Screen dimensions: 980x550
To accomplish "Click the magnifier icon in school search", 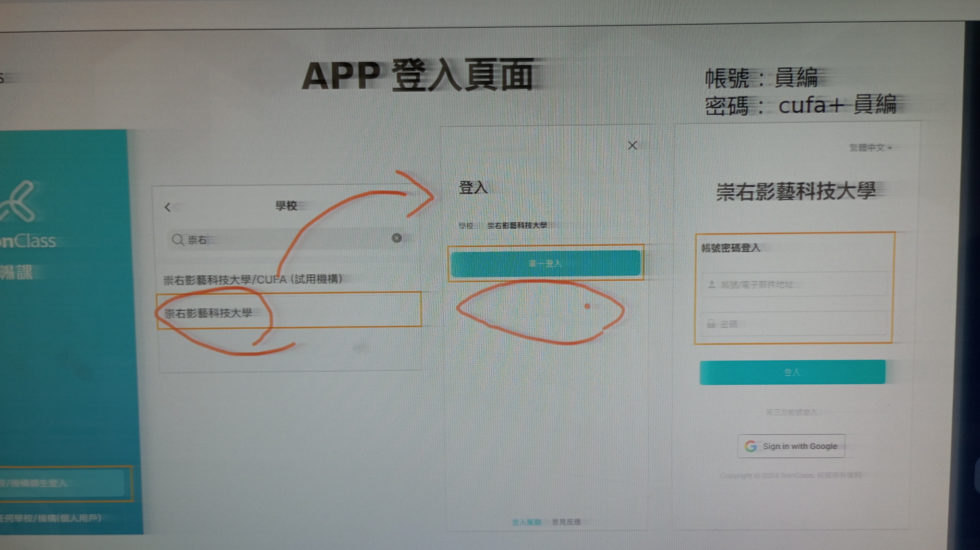I will [177, 240].
